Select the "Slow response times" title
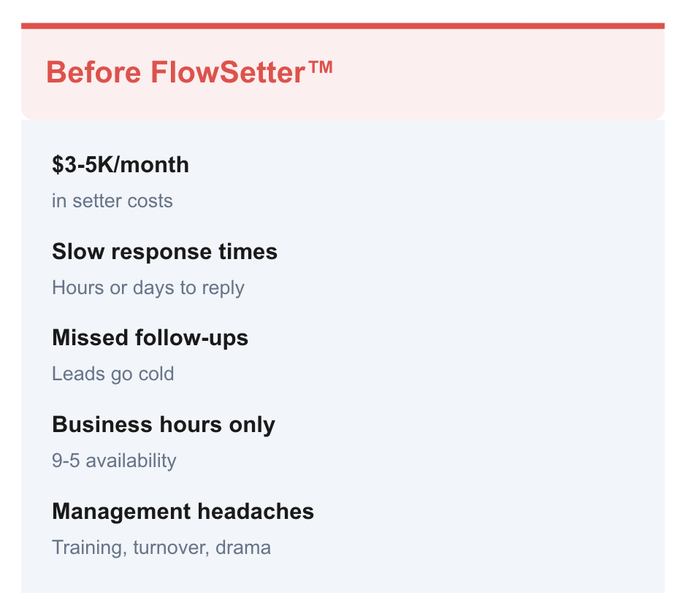 (164, 252)
